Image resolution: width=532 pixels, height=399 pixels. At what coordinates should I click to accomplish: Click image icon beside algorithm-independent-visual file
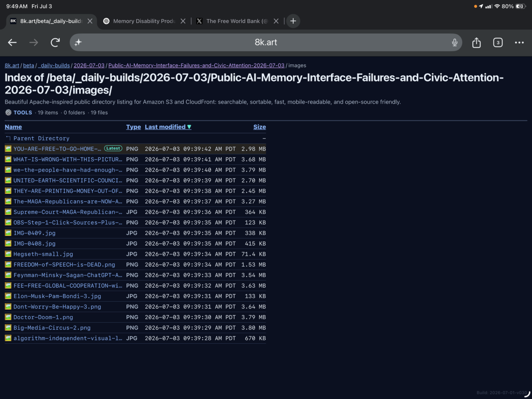8,338
